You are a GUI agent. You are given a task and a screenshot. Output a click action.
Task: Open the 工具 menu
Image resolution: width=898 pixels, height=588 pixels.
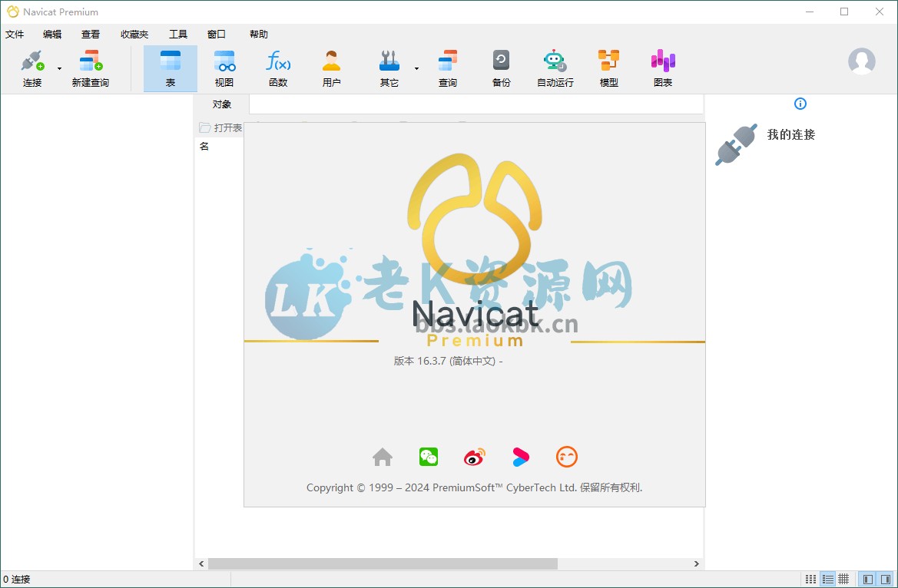point(178,35)
